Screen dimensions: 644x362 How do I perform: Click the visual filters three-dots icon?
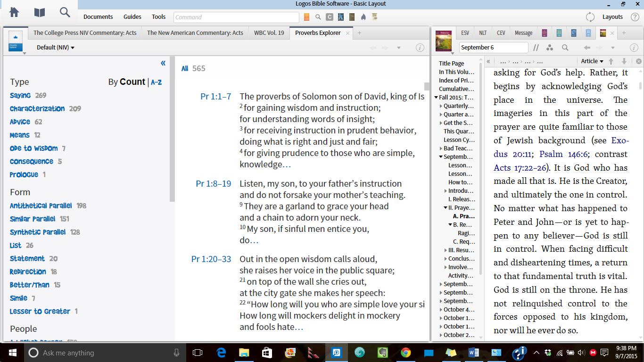tap(550, 48)
